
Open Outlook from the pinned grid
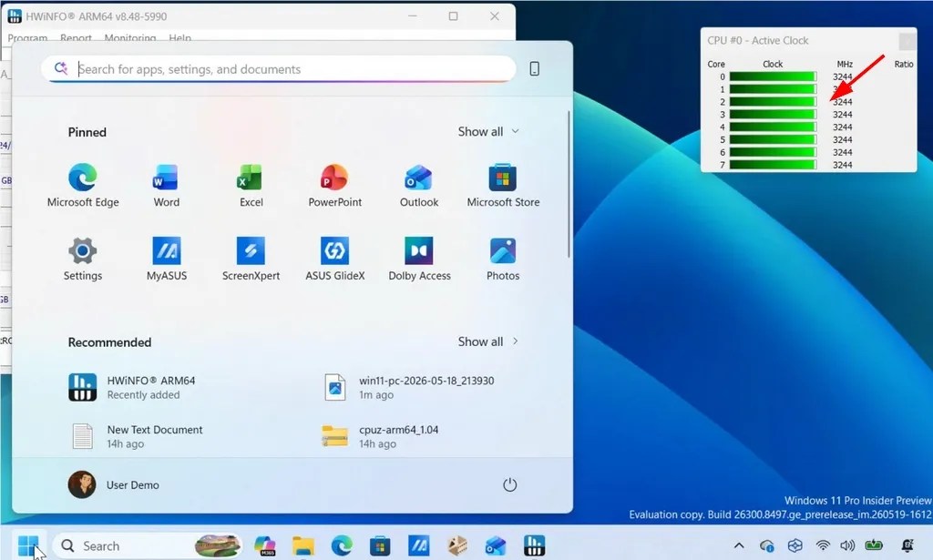(419, 185)
